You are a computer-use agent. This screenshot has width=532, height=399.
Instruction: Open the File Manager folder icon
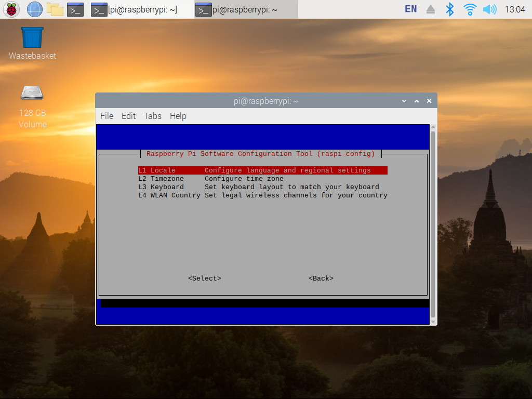coord(55,9)
